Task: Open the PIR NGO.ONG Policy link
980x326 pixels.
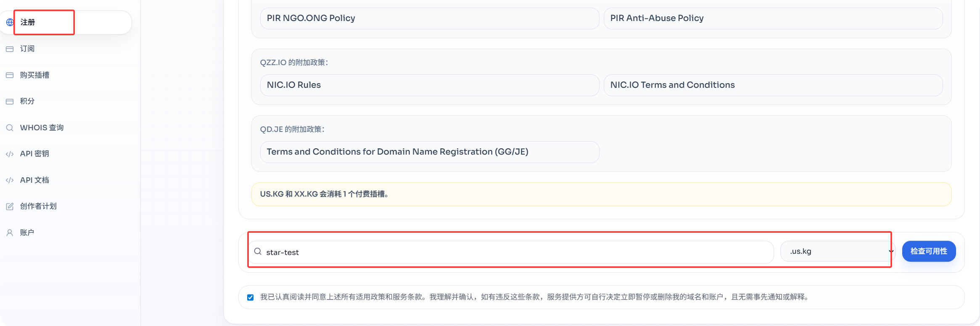Action: [x=430, y=18]
